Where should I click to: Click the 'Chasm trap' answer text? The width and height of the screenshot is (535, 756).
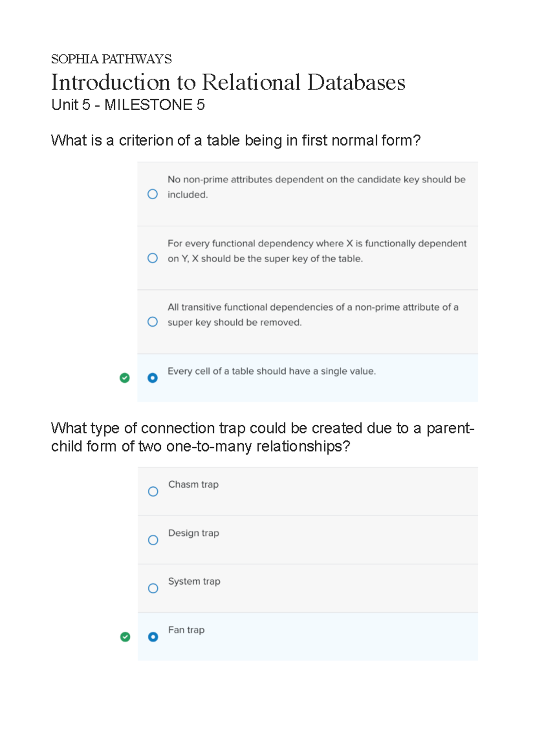193,485
